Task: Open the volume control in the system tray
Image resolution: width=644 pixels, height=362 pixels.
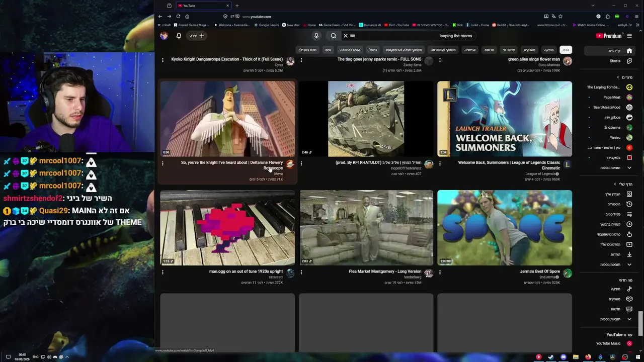Action: [49, 357]
